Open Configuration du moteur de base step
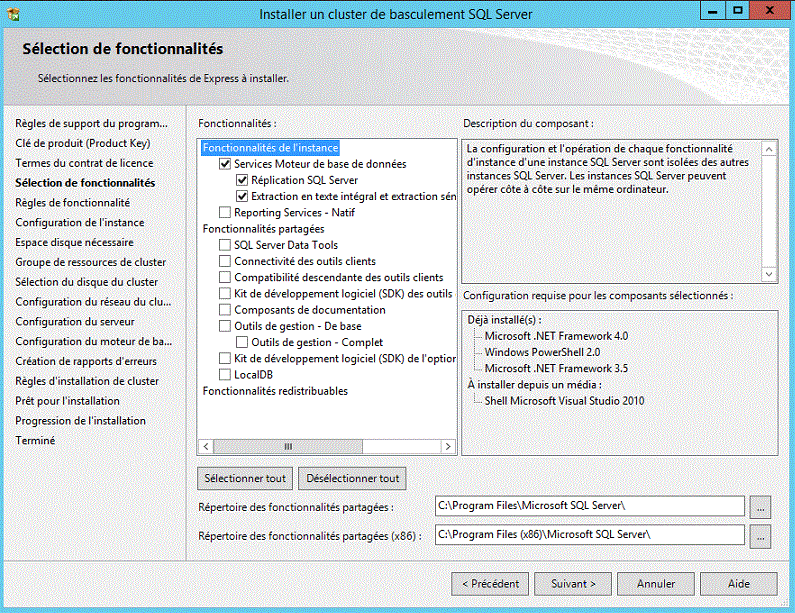This screenshot has height=613, width=795. [94, 341]
